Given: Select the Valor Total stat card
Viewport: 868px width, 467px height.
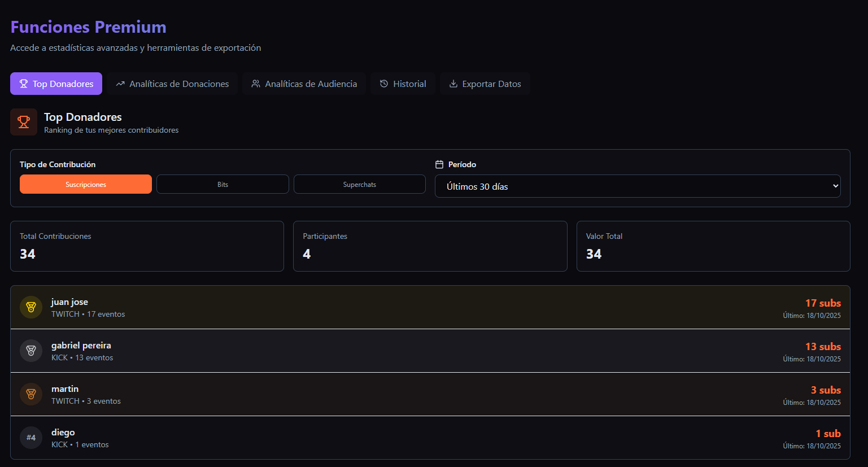Looking at the screenshot, I should pos(713,246).
